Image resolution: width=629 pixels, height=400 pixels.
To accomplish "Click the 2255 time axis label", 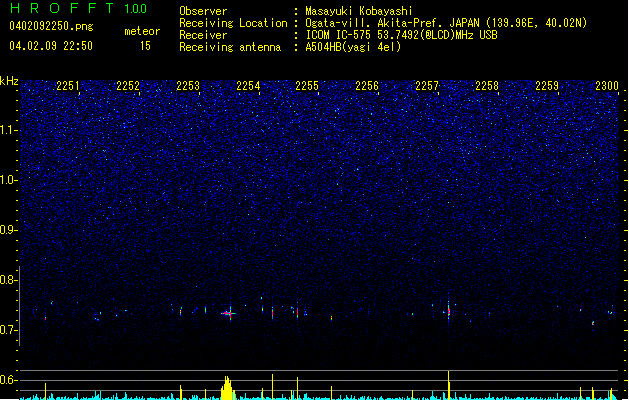I will click(x=307, y=86).
